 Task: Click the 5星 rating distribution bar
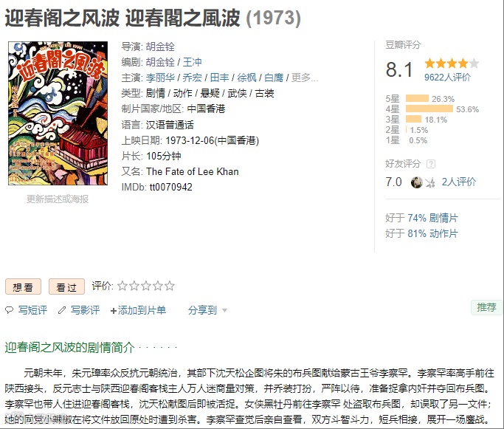417,98
